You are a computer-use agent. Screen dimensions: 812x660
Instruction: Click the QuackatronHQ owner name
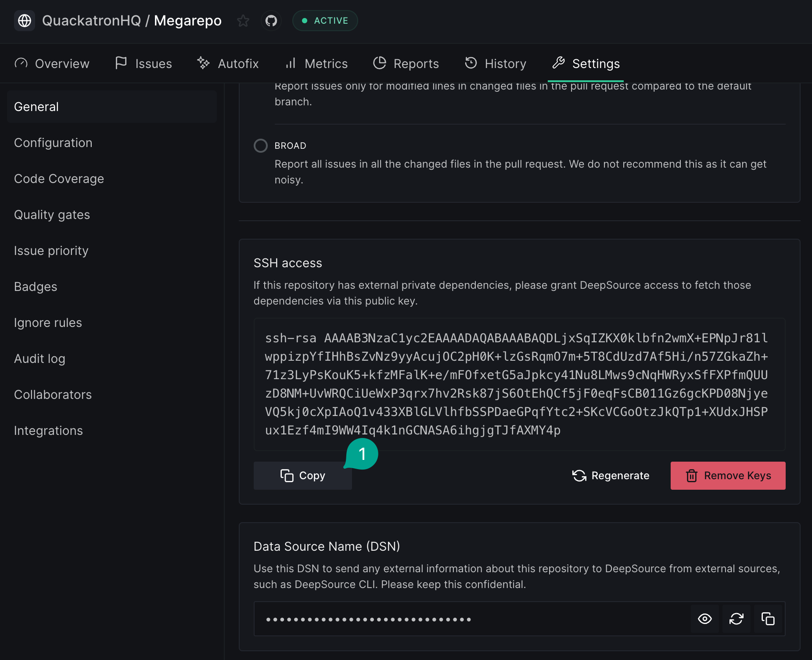pyautogui.click(x=91, y=21)
